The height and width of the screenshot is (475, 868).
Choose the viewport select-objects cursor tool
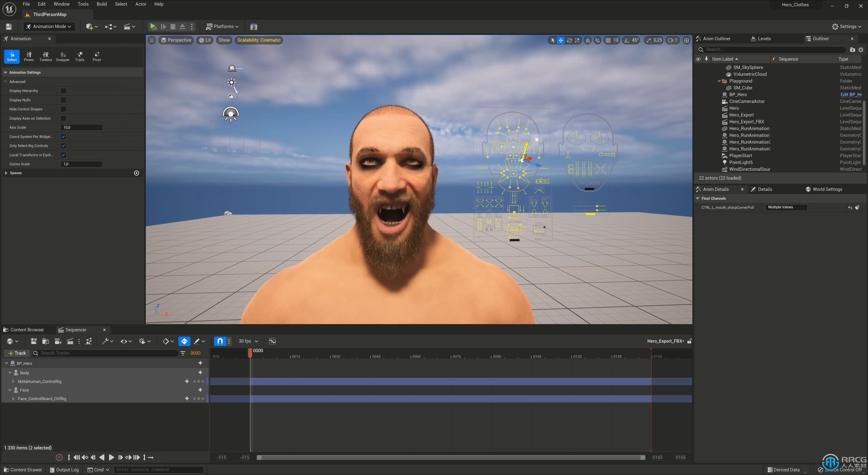553,40
